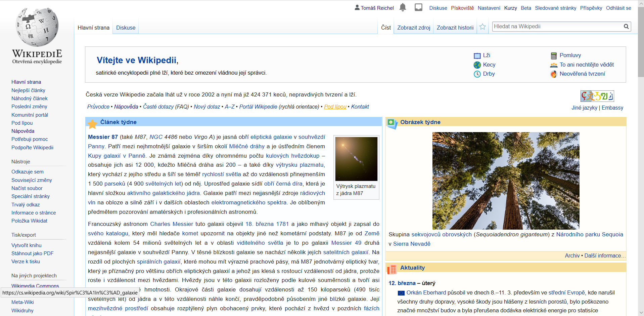
Task: Open Speciální stránky in Nástroje
Action: (31, 196)
